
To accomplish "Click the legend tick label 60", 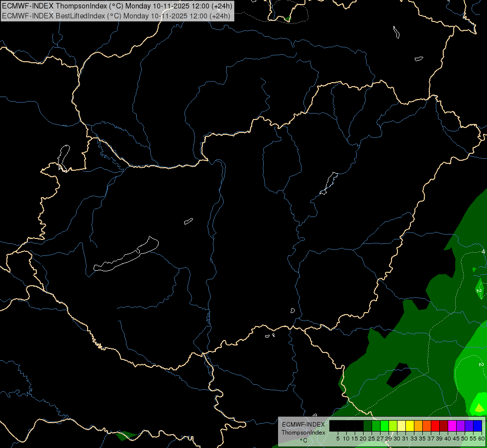I will (482, 439).
